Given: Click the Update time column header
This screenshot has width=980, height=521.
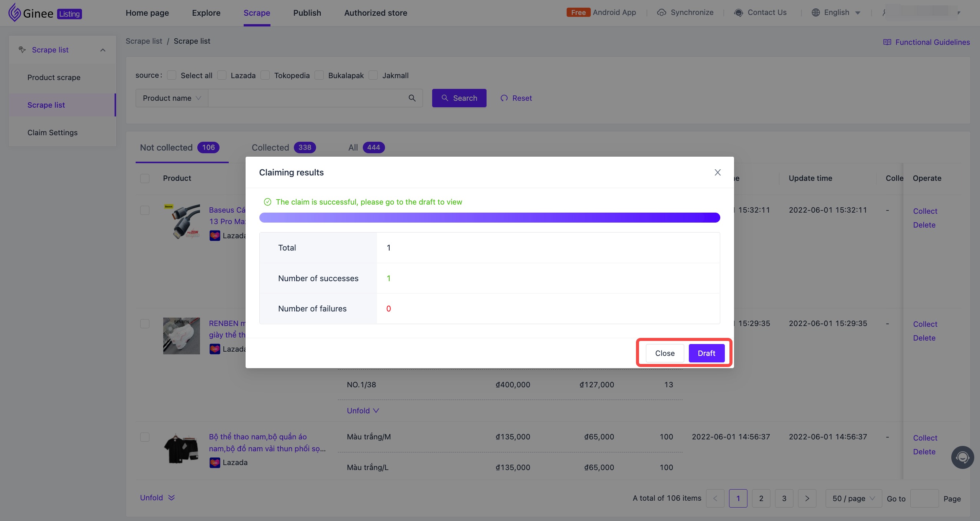Looking at the screenshot, I should [810, 178].
